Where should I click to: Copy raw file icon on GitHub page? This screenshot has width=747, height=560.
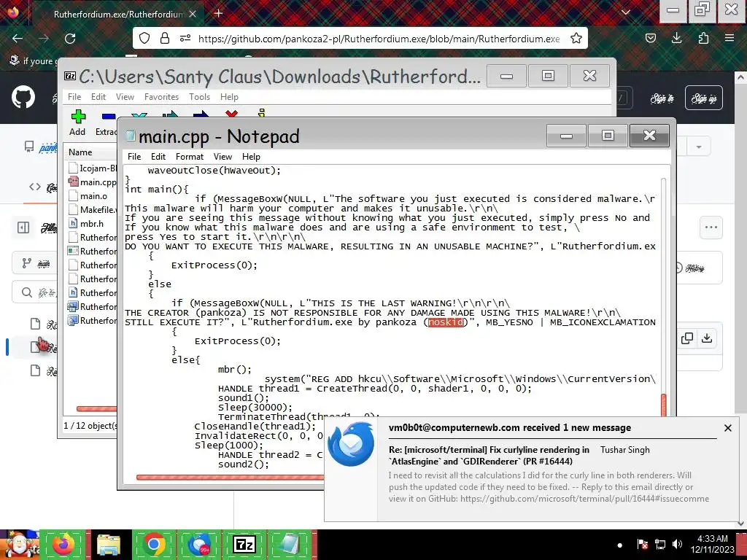click(x=687, y=338)
